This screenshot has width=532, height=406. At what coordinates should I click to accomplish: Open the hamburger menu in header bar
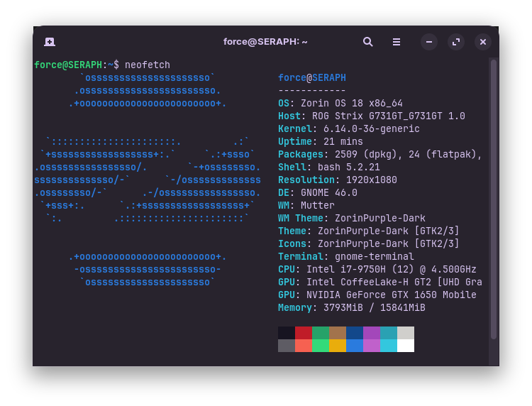click(397, 42)
